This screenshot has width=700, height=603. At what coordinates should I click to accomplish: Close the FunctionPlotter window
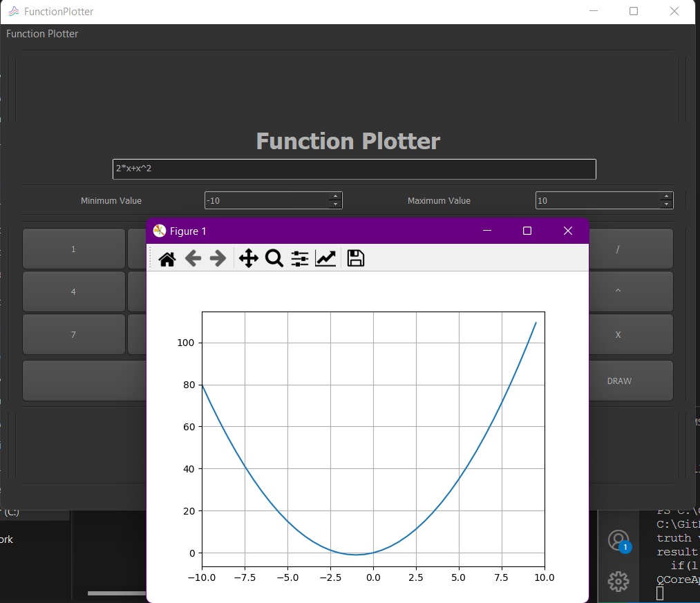click(674, 11)
